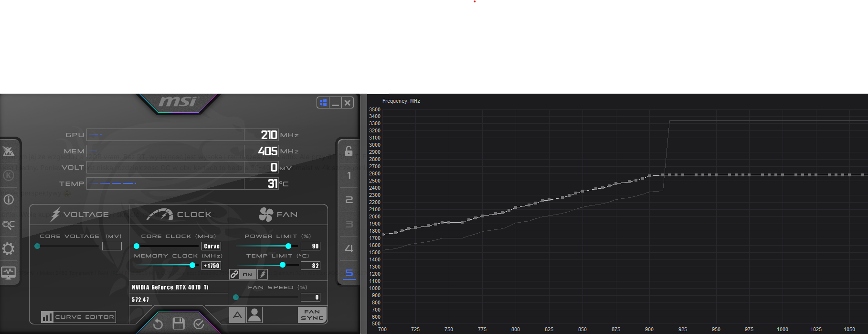Viewport: 868px width, 334px height.
Task: Open the hardware monitor icon
Action: point(9,273)
